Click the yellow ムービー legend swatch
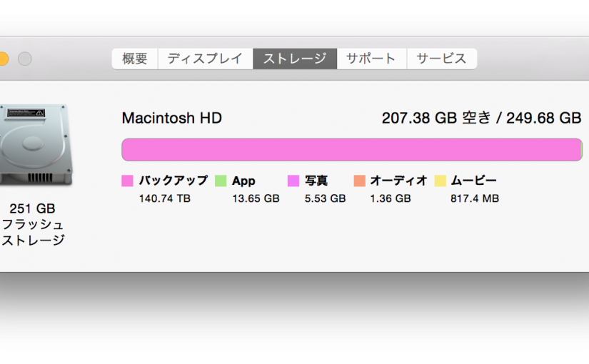This screenshot has width=589, height=364. pyautogui.click(x=440, y=181)
